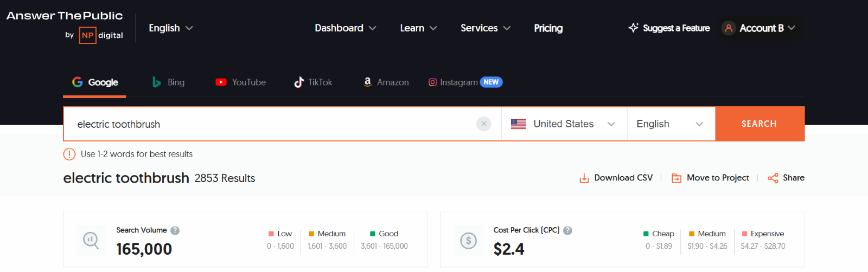This screenshot has width=868, height=272.
Task: Open the English search language dropdown
Action: (671, 124)
